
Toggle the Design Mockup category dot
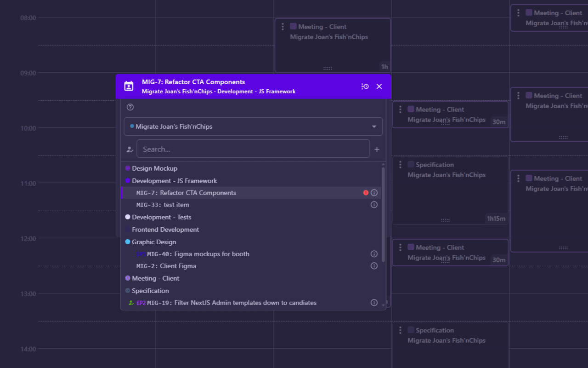[128, 168]
